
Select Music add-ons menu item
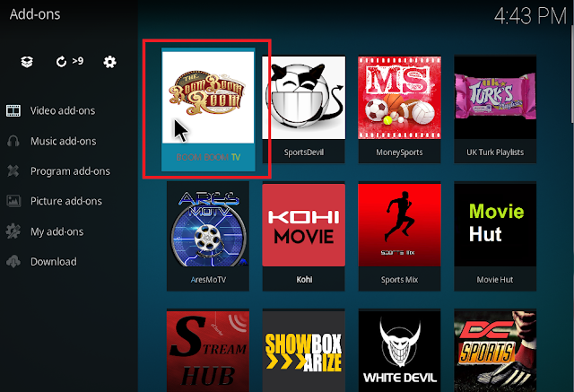64,141
